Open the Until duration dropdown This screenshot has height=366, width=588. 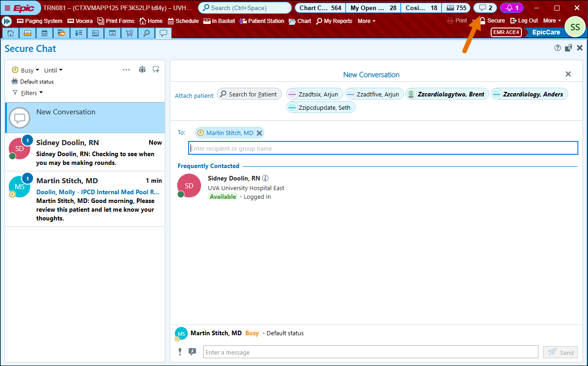coord(53,70)
